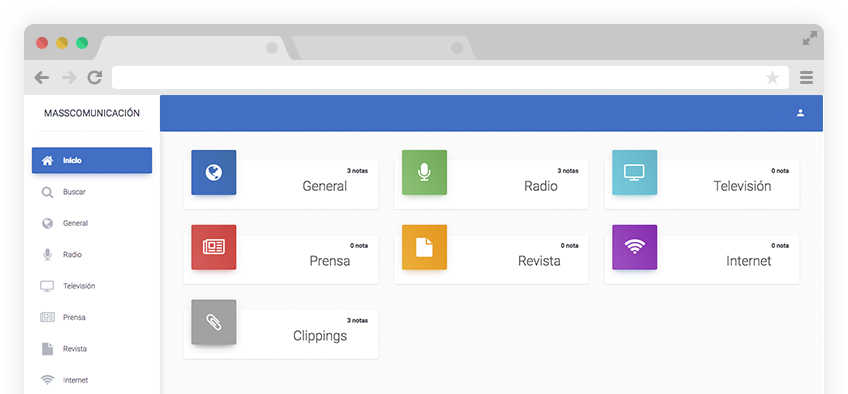Open Televisión in the sidebar menu

coord(92,286)
